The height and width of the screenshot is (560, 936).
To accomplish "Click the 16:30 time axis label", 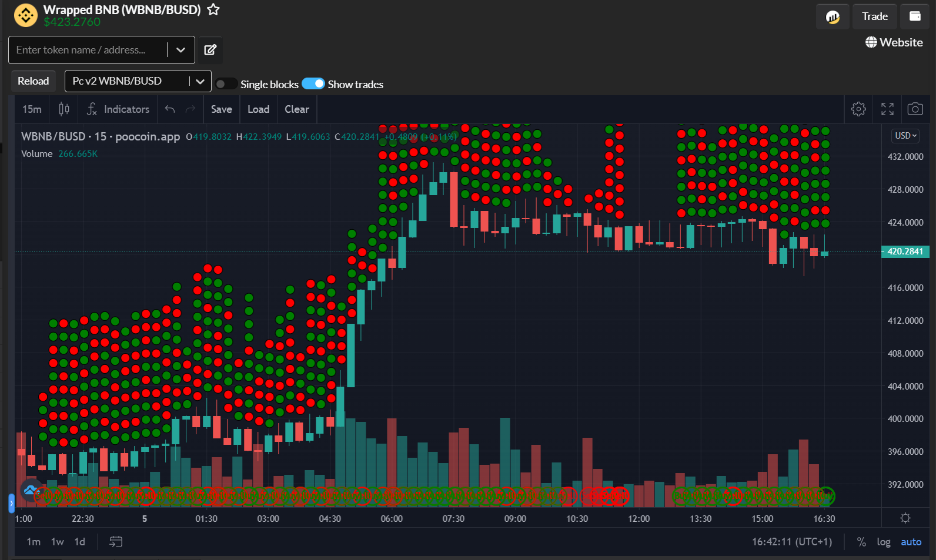I will [824, 519].
